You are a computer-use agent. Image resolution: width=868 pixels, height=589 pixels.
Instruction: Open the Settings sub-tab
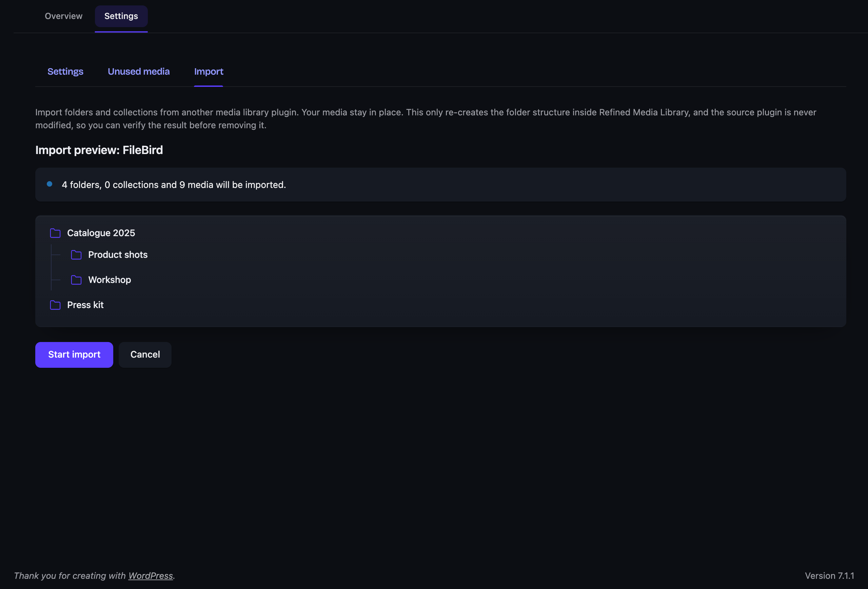pos(65,71)
